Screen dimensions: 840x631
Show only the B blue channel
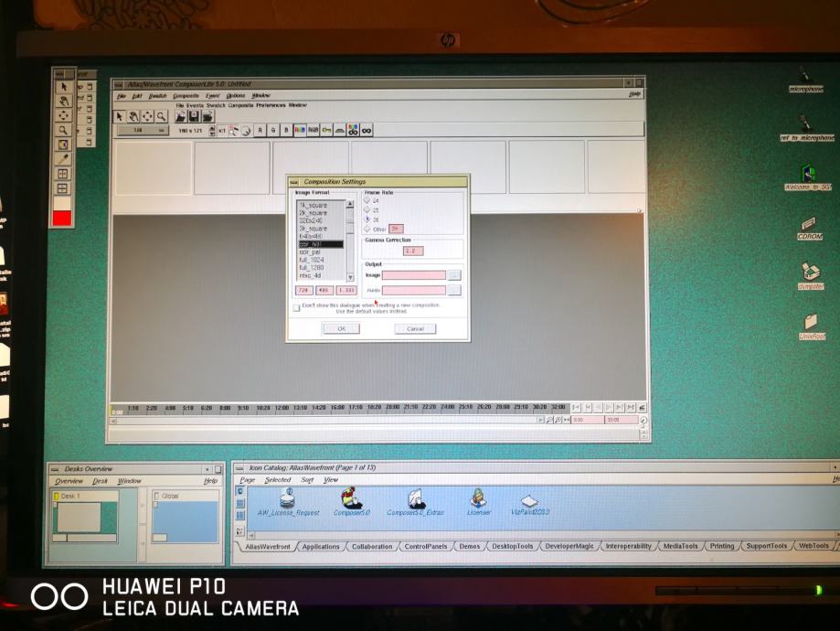click(286, 130)
